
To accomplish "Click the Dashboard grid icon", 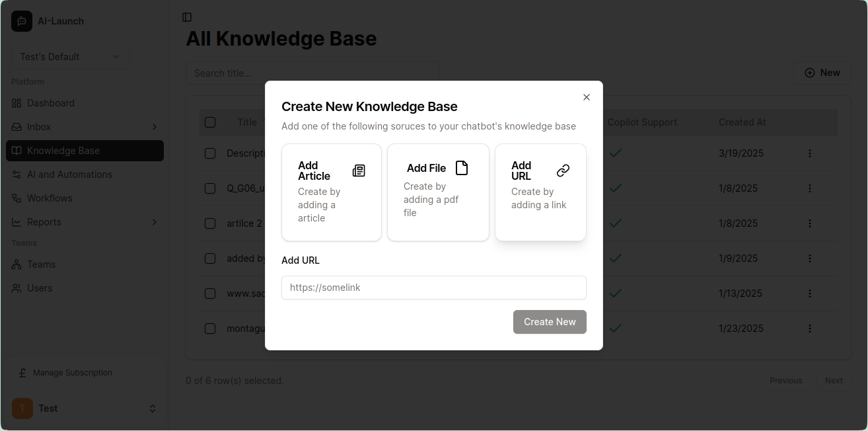I will [x=17, y=103].
